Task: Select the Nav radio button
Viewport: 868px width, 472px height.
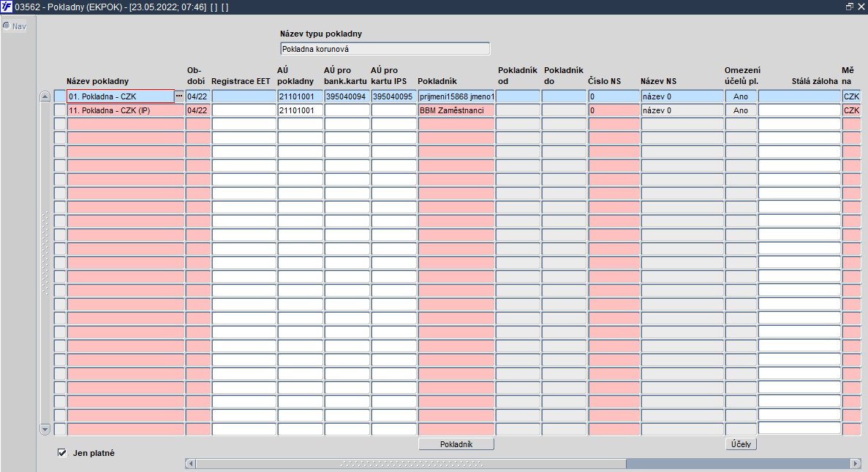Action: pos(7,26)
